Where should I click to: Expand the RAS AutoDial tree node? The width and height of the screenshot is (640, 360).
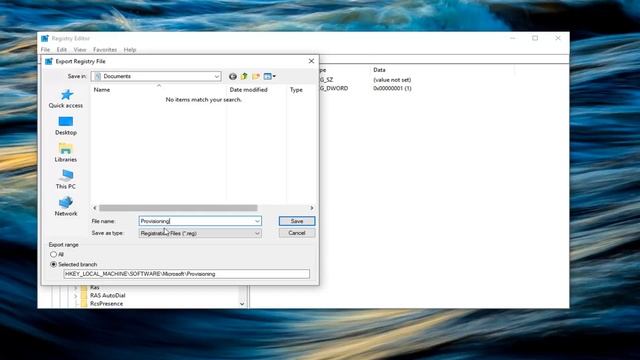pos(76,296)
